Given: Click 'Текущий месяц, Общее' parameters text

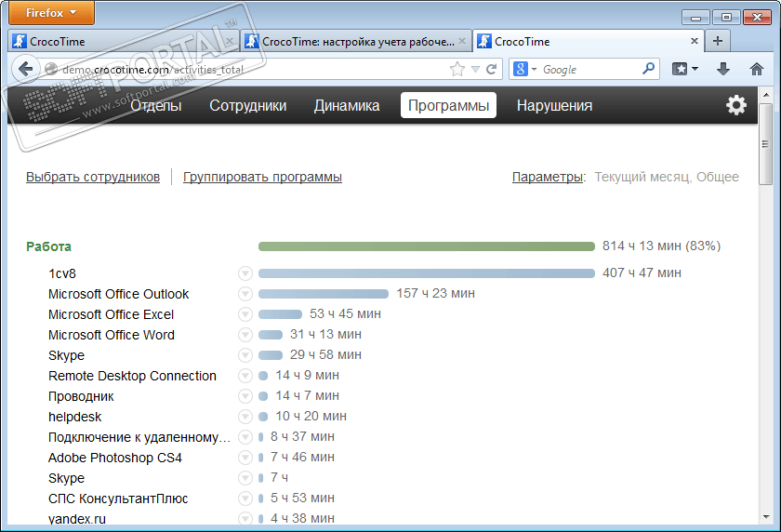Looking at the screenshot, I should point(667,177).
